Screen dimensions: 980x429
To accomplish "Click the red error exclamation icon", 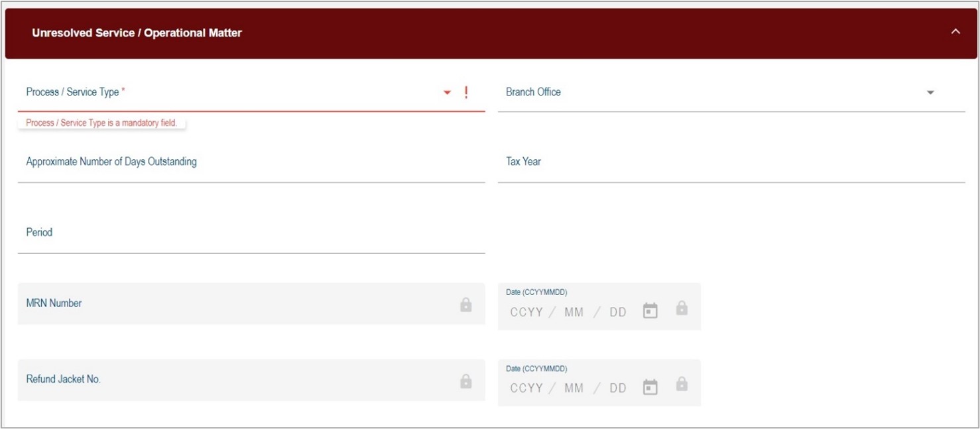I will point(466,93).
